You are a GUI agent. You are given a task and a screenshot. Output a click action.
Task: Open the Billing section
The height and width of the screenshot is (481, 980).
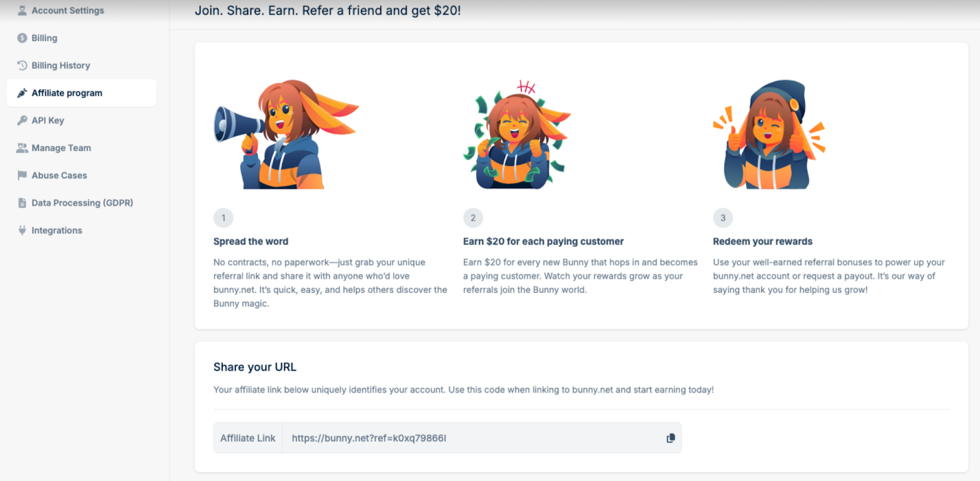click(x=44, y=37)
